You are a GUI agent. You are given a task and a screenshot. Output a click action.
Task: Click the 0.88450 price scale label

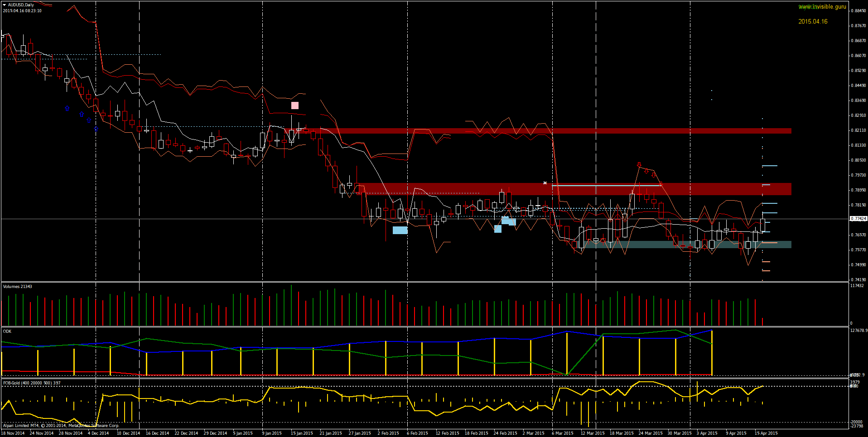pos(858,11)
